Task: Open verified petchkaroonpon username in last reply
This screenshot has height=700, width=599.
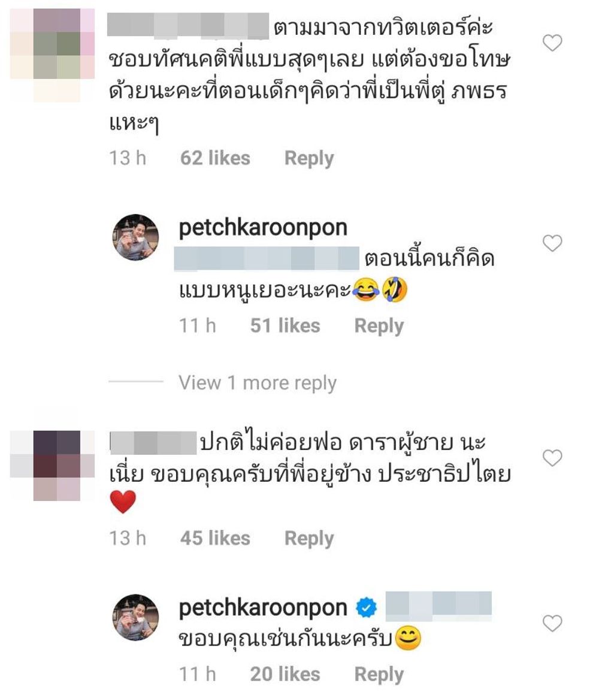Action: pyautogui.click(x=263, y=608)
